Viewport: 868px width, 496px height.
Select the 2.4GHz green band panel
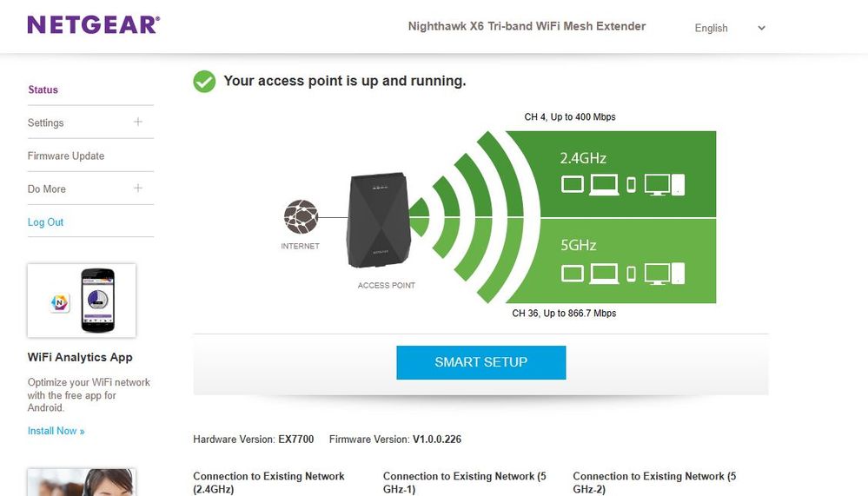tap(610, 173)
